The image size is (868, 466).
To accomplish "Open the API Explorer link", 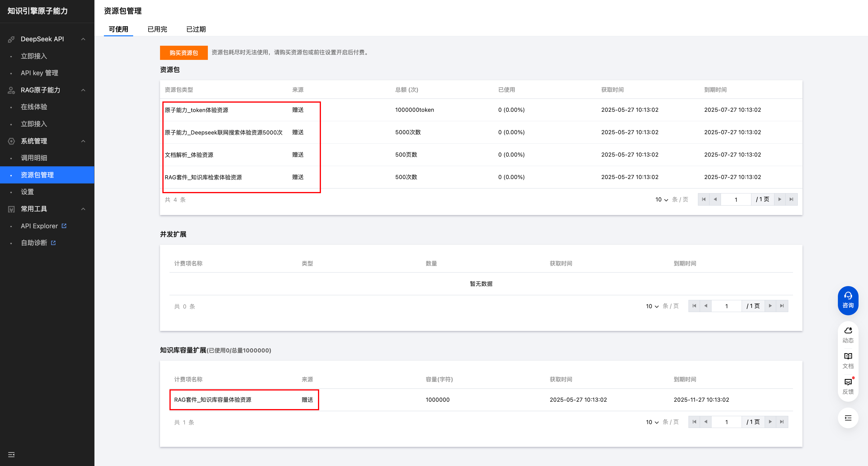I will click(x=40, y=226).
